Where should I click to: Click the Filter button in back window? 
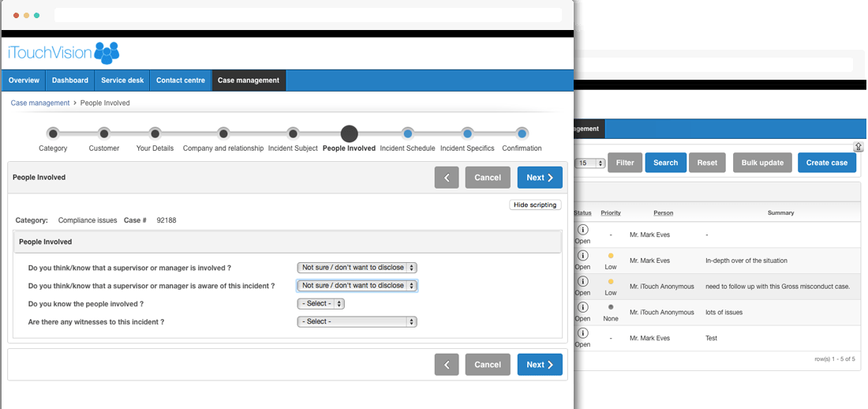(x=625, y=163)
